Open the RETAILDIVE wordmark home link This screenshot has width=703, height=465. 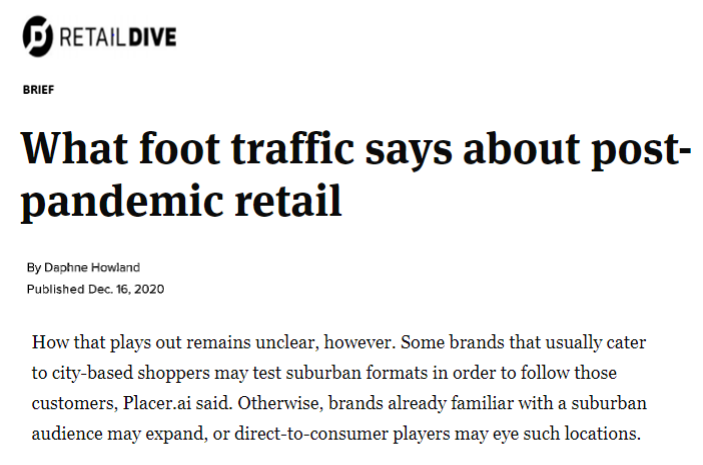118,37
